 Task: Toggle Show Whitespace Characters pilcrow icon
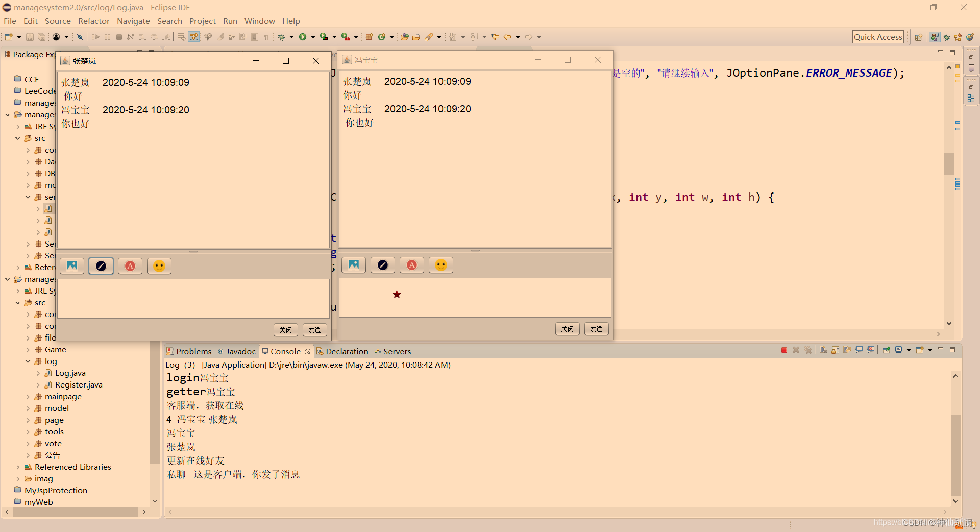click(266, 37)
